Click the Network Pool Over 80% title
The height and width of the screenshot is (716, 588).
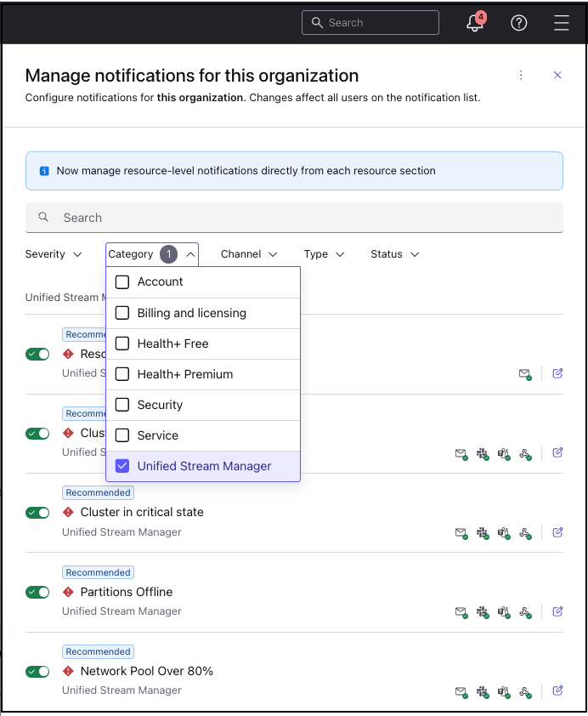(x=147, y=671)
